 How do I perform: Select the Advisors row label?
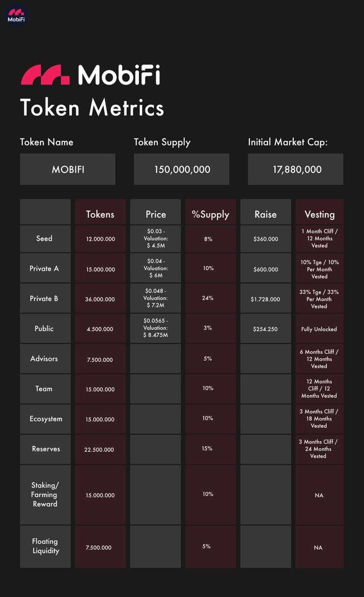point(45,359)
